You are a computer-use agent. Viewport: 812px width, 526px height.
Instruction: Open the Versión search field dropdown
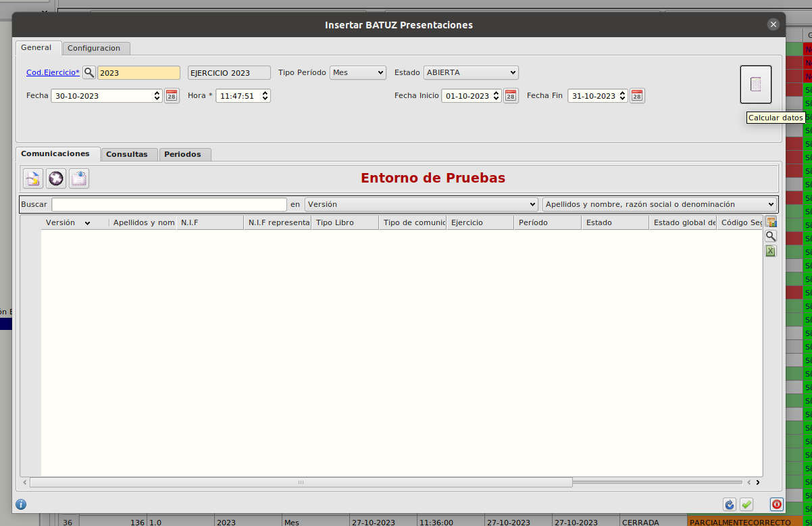click(422, 204)
